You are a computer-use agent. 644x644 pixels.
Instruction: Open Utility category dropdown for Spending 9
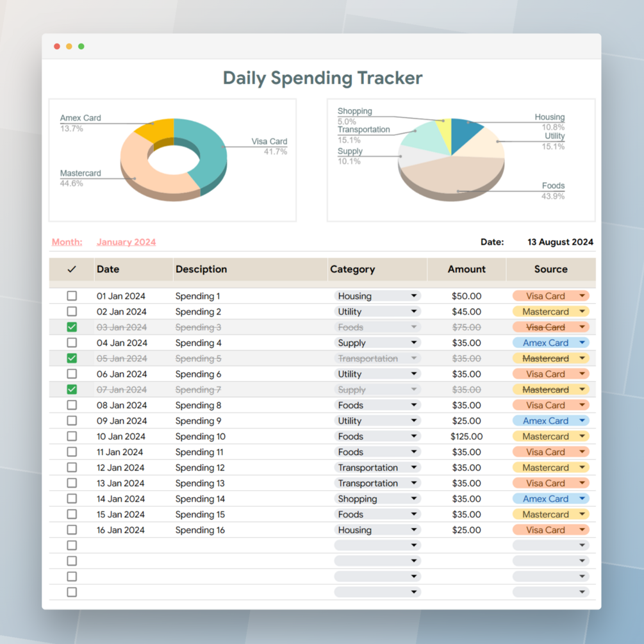pyautogui.click(x=377, y=420)
